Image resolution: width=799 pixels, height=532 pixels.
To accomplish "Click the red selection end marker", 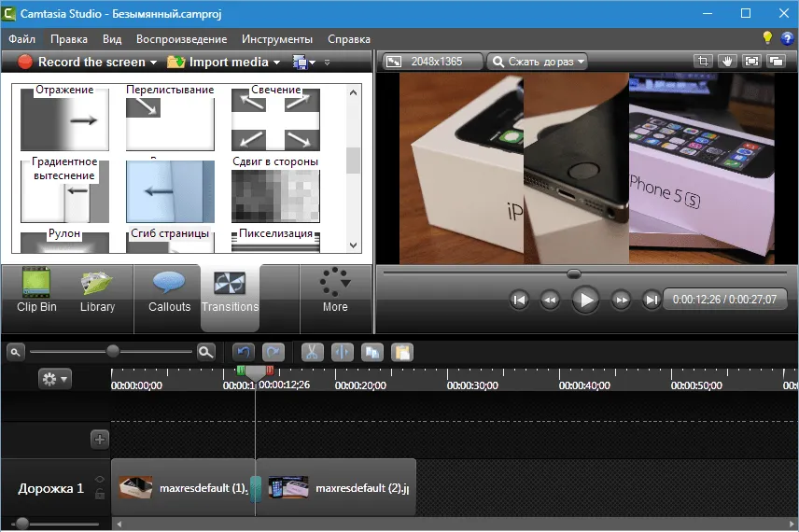I will click(x=270, y=371).
